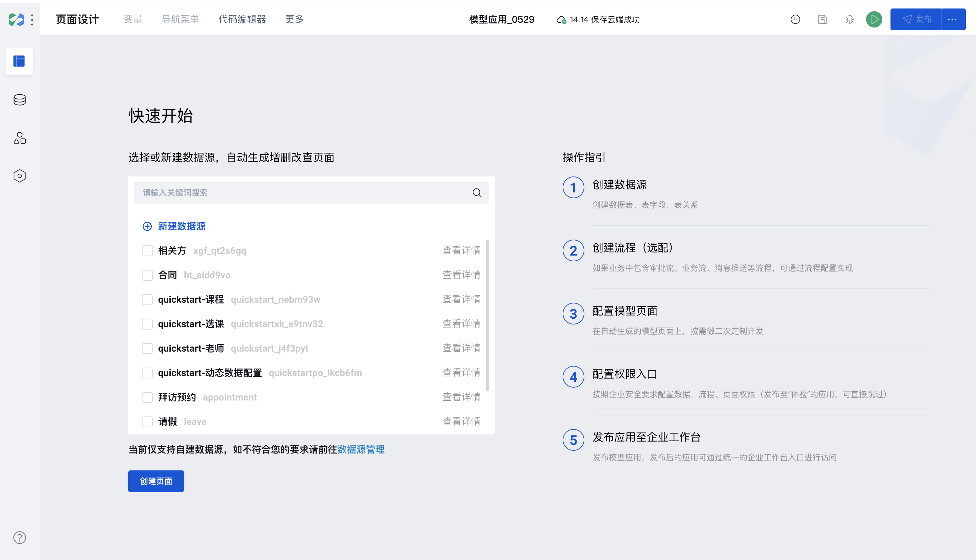Viewport: 976px width, 560px height.
Task: View details for 合同
Action: [462, 275]
